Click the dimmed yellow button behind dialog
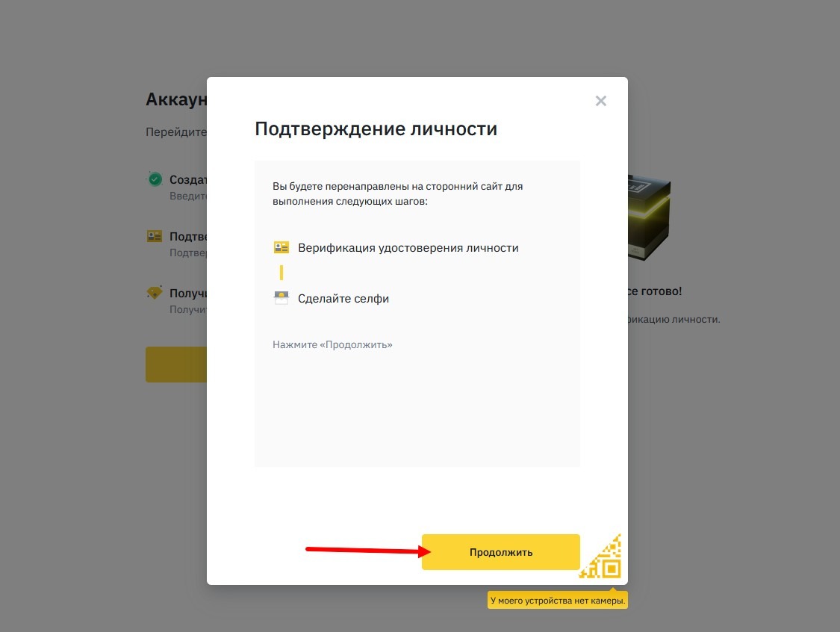This screenshot has height=632, width=840. click(x=176, y=365)
